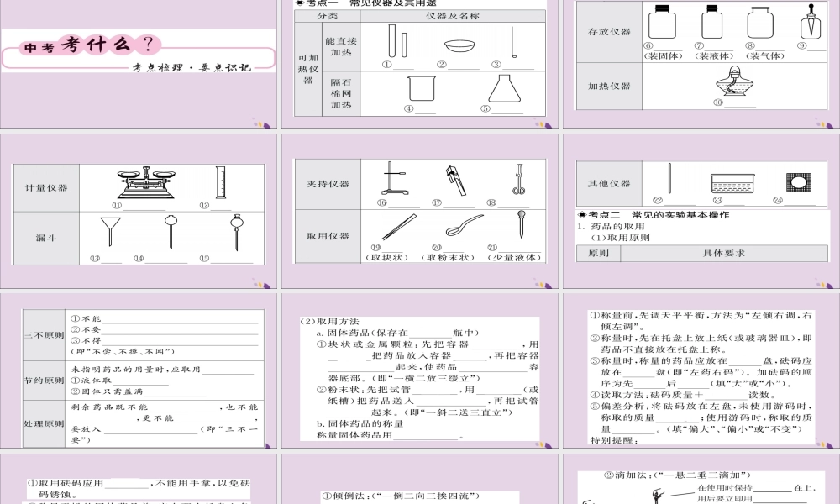Click the test tubes drawing labeled ①
The width and height of the screenshot is (840, 504).
point(397,40)
